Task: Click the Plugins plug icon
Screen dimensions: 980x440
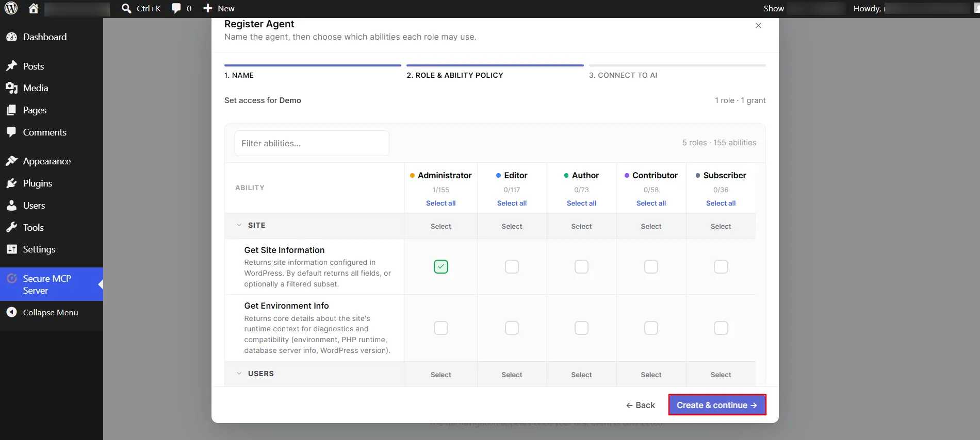Action: pos(11,183)
